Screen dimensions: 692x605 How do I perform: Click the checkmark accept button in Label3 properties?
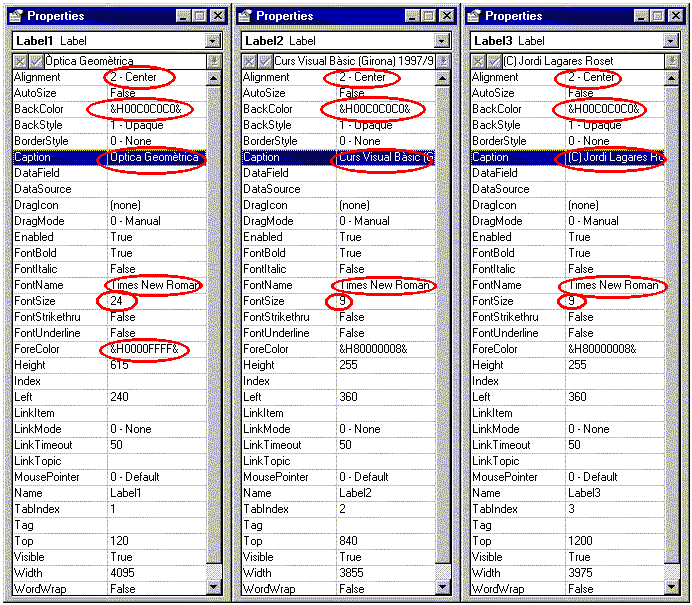point(494,62)
